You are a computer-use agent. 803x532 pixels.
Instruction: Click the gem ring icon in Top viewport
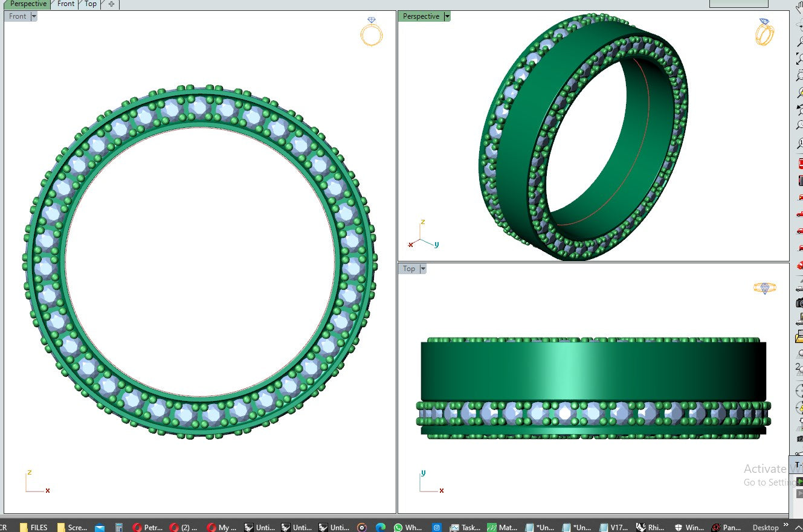pyautogui.click(x=764, y=288)
